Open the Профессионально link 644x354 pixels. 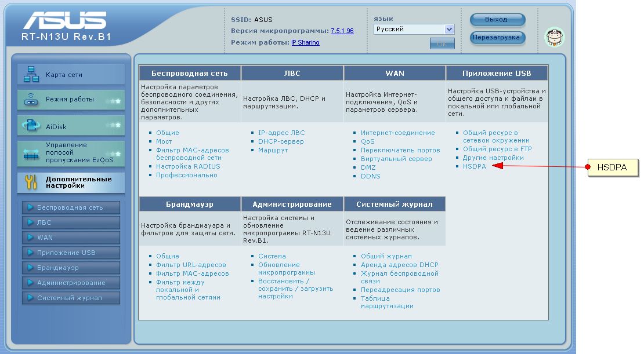(x=186, y=175)
